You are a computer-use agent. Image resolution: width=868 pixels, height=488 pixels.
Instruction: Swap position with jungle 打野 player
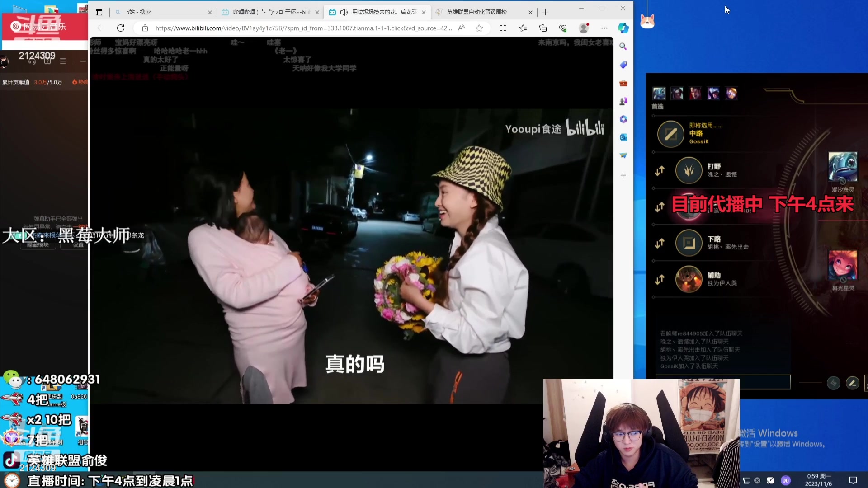660,171
